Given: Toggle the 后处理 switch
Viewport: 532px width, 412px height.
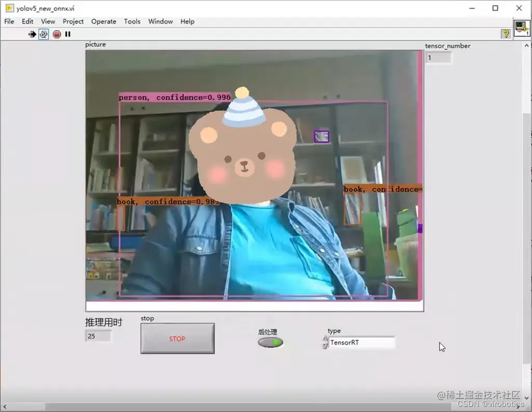Looking at the screenshot, I should click(x=270, y=342).
